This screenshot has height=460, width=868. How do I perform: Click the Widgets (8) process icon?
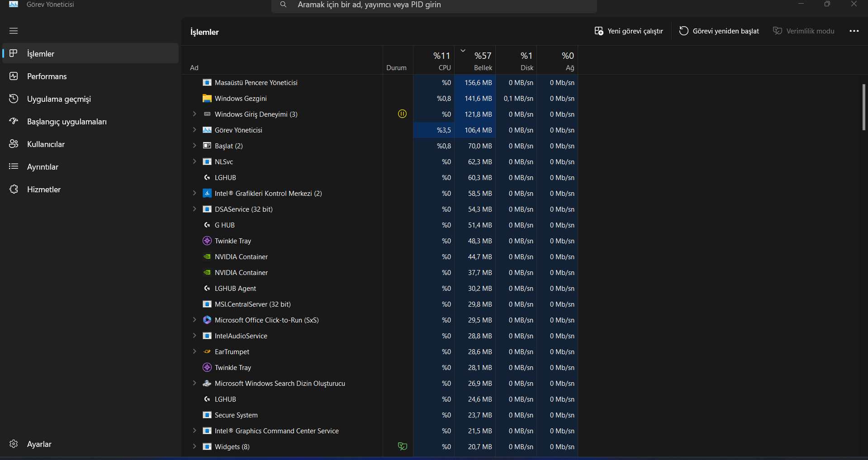coord(207,446)
